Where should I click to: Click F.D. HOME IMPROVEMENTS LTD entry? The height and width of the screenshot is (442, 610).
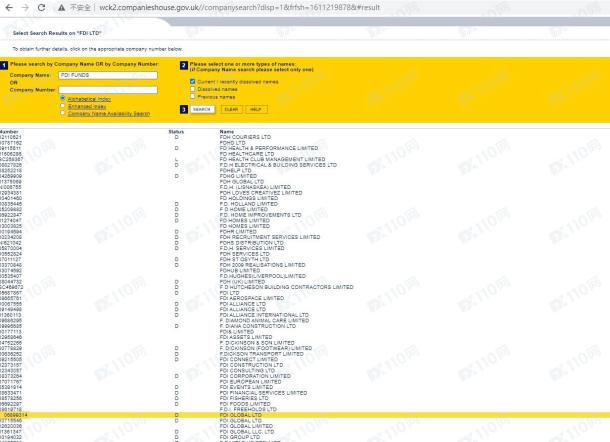(260, 215)
